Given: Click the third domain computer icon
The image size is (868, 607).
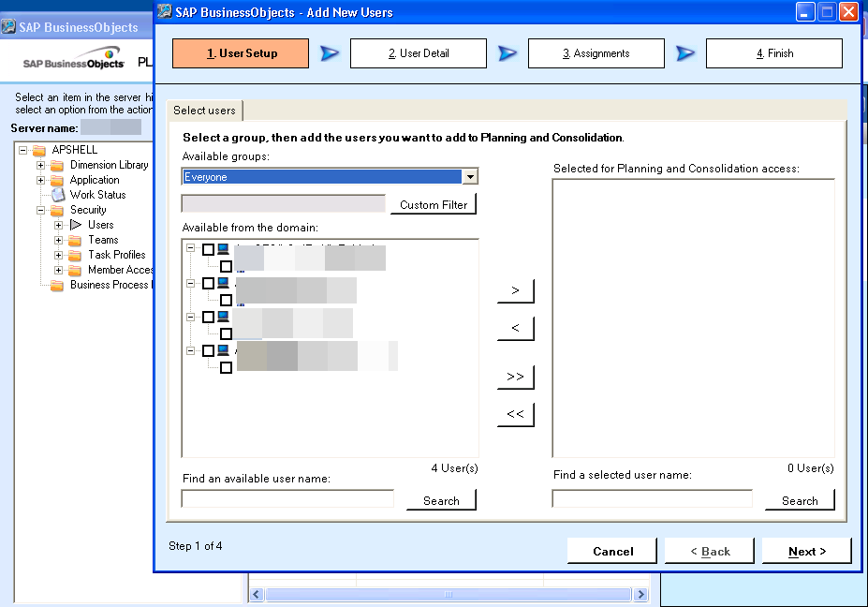Looking at the screenshot, I should (223, 317).
